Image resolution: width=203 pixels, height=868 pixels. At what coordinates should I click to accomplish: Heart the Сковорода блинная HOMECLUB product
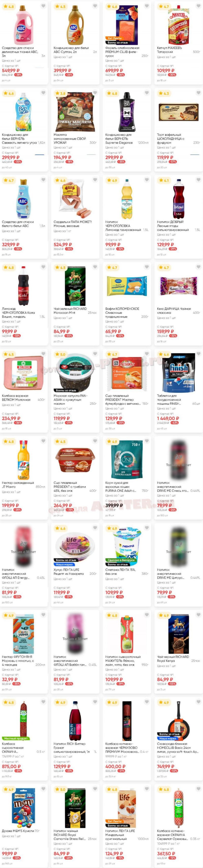pos(198,702)
